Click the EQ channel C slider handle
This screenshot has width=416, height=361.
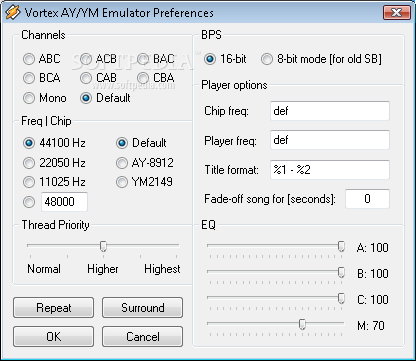click(341, 298)
